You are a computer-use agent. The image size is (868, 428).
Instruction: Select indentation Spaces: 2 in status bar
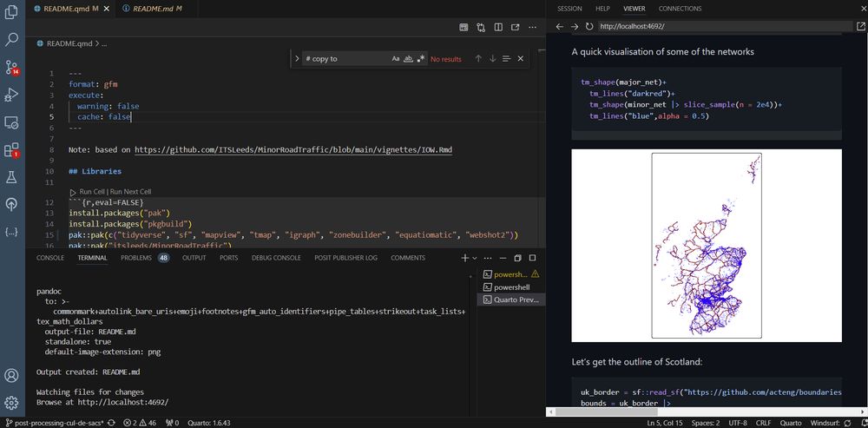(706, 423)
